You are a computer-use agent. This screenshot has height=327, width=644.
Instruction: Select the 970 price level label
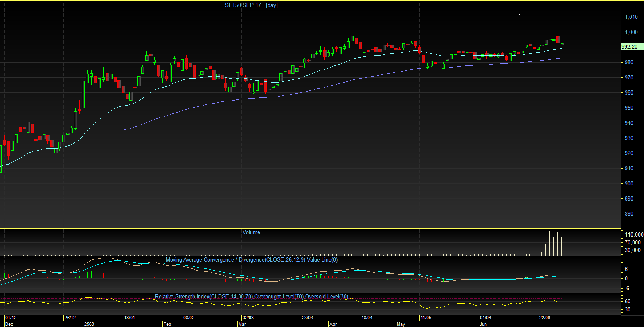pyautogui.click(x=629, y=77)
